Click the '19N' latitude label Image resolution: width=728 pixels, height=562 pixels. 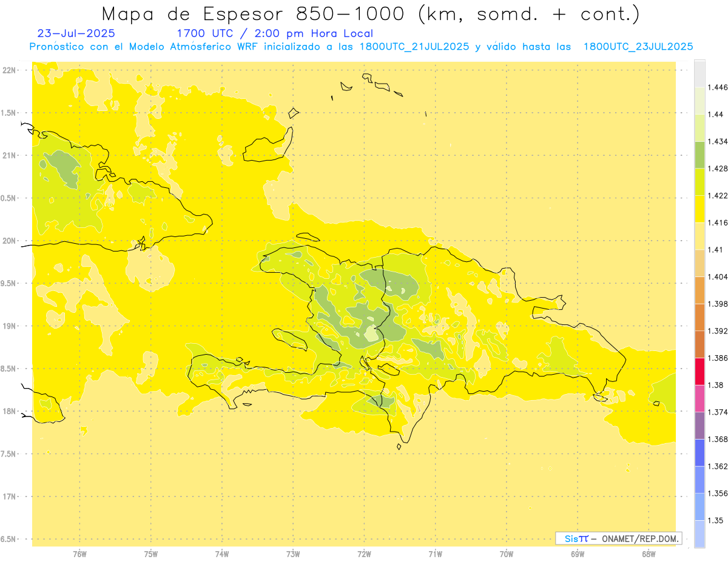click(x=9, y=326)
